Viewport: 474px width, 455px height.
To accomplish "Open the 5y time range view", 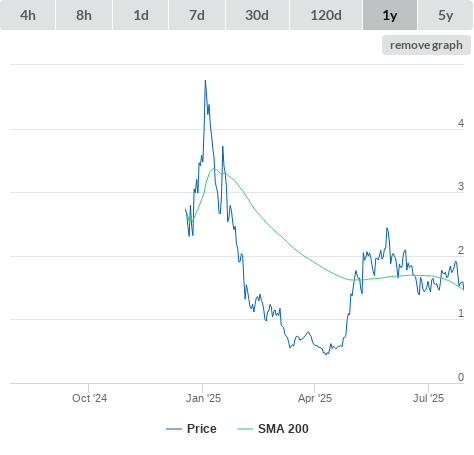I will [446, 15].
